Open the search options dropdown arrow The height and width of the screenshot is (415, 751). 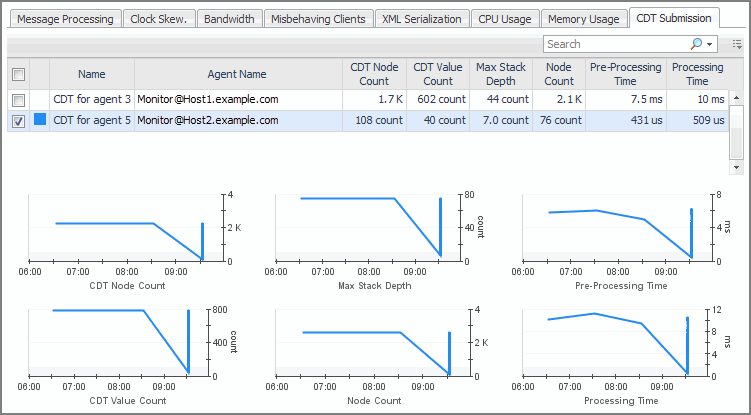[710, 44]
